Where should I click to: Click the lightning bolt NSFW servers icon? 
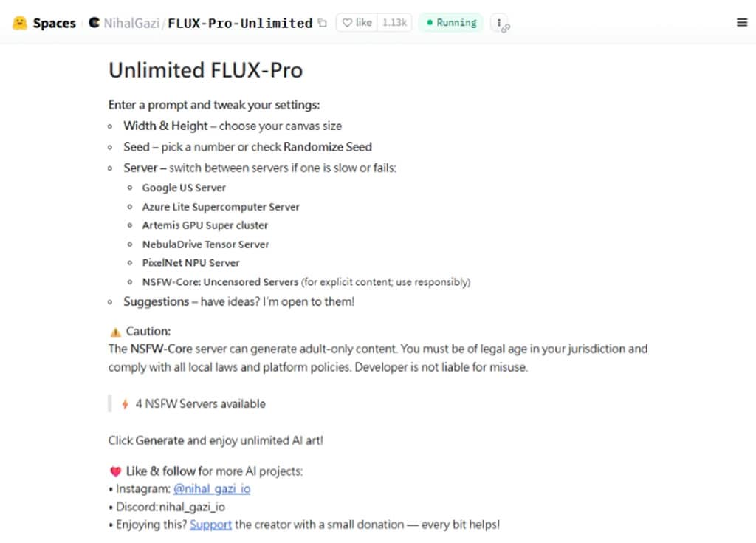pos(125,404)
